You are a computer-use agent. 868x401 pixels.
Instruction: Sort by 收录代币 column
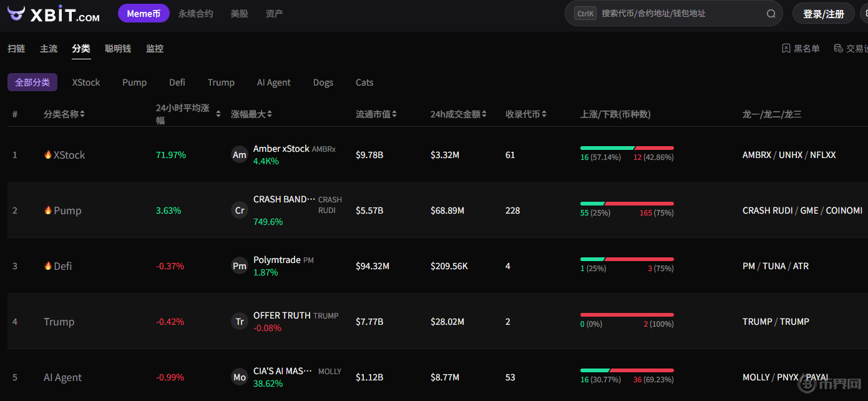(x=526, y=114)
